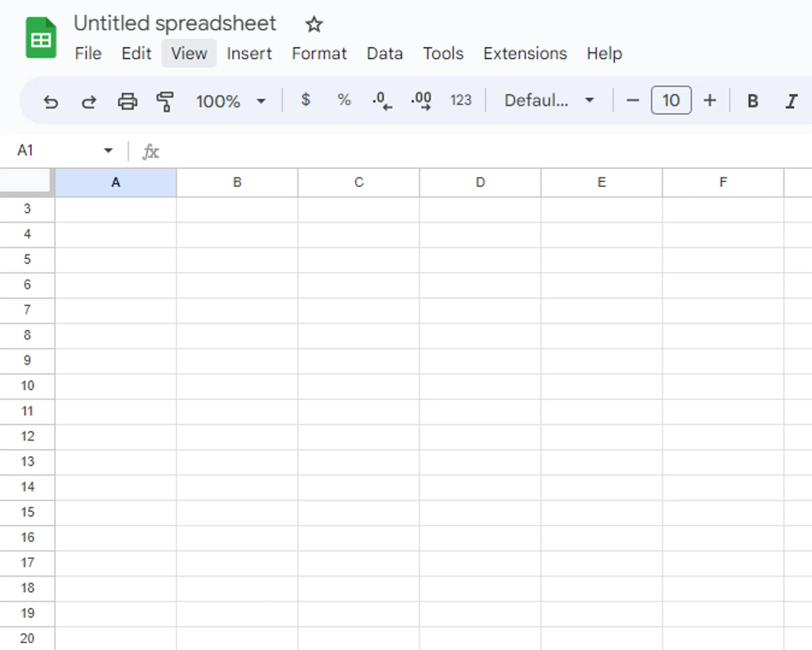Click the 123 more formats button
The width and height of the screenshot is (812, 650).
(x=461, y=100)
